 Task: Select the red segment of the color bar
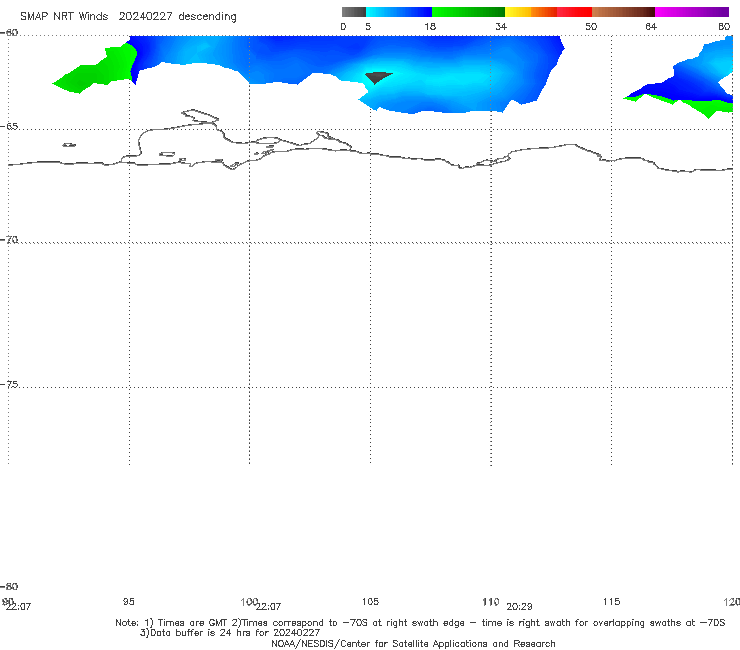pyautogui.click(x=574, y=12)
